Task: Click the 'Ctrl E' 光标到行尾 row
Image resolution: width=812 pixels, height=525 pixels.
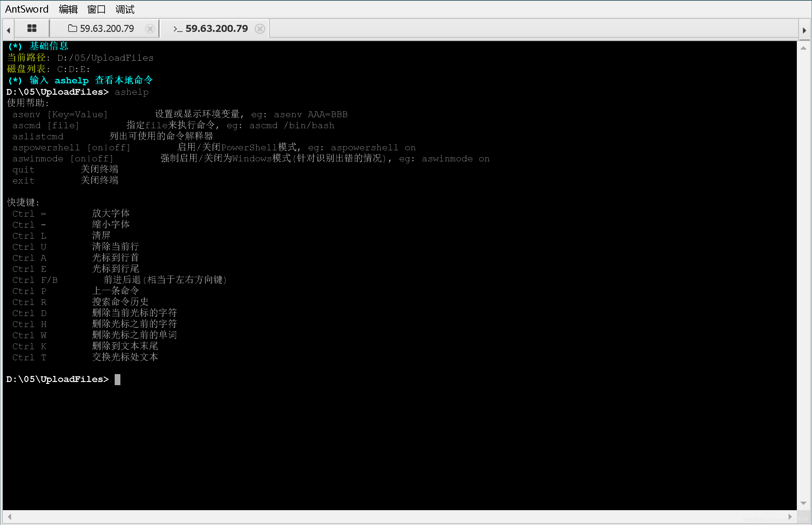Action: (x=76, y=269)
